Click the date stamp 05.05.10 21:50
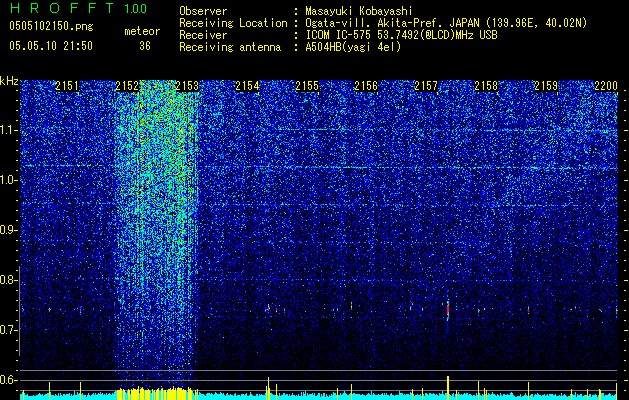This screenshot has width=629, height=400. 51,46
